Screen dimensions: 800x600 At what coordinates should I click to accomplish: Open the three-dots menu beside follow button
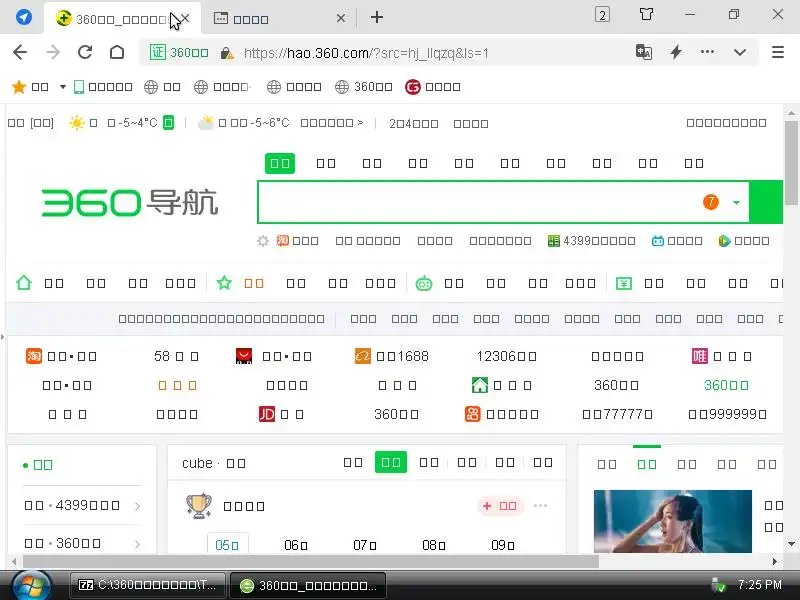point(540,506)
